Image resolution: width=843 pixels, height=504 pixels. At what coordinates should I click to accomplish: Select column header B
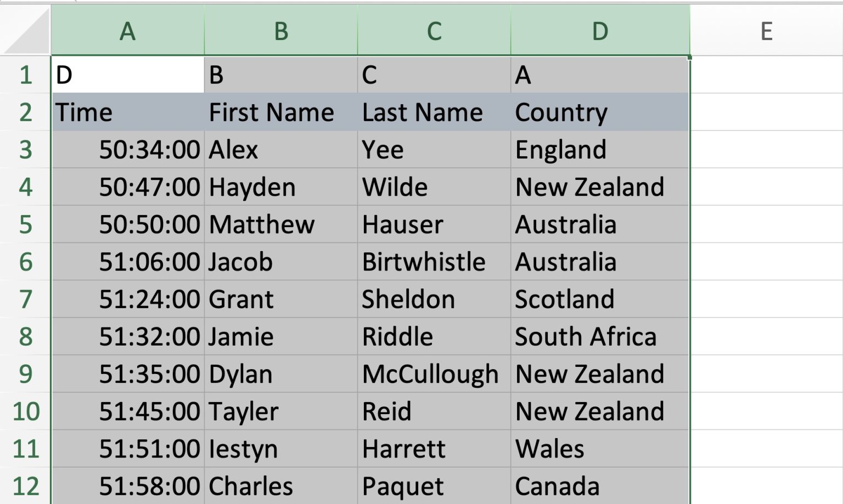[x=281, y=31]
